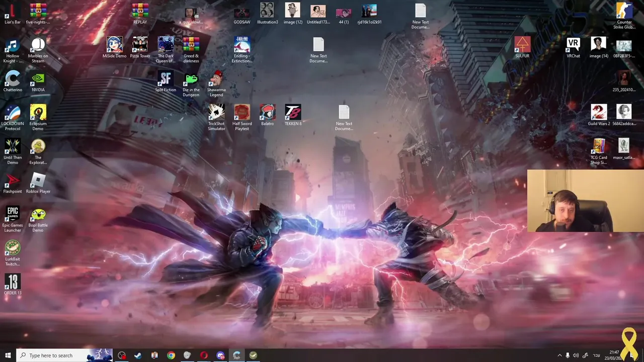Open the image (14) file

pyautogui.click(x=598, y=47)
